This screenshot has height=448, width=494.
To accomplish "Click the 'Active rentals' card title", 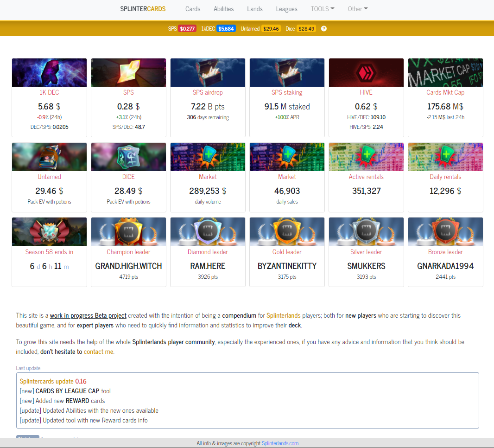I will click(366, 177).
